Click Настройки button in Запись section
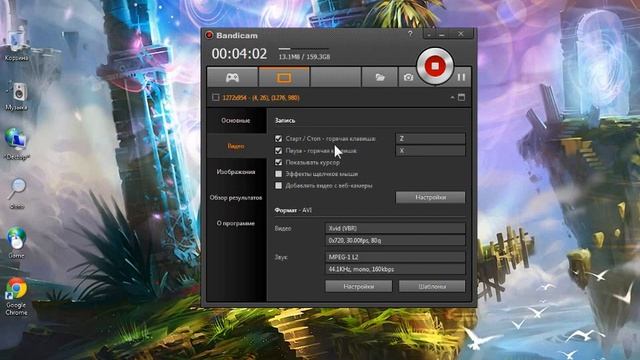Screen dimensions: 640x360 (430, 198)
